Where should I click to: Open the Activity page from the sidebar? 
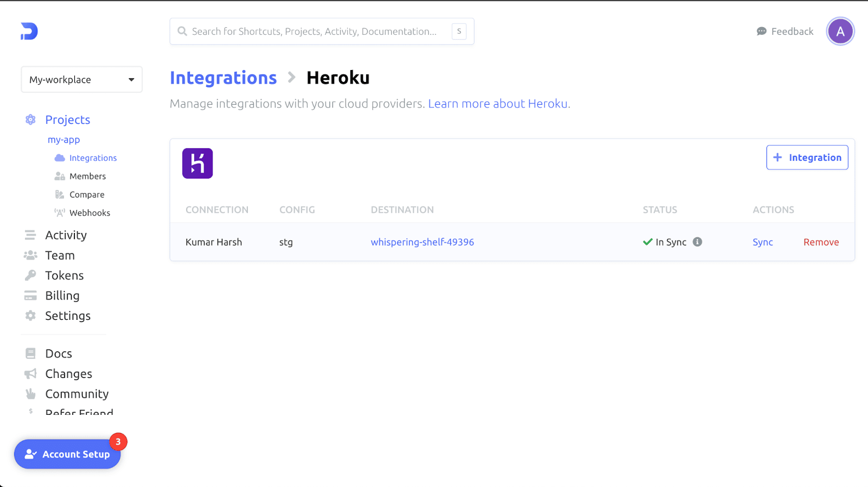point(66,235)
